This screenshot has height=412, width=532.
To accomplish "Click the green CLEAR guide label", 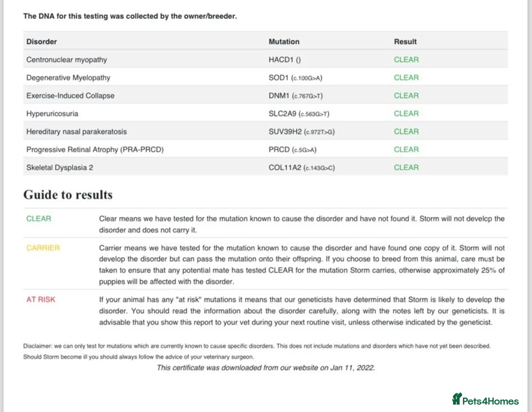I will [x=38, y=218].
